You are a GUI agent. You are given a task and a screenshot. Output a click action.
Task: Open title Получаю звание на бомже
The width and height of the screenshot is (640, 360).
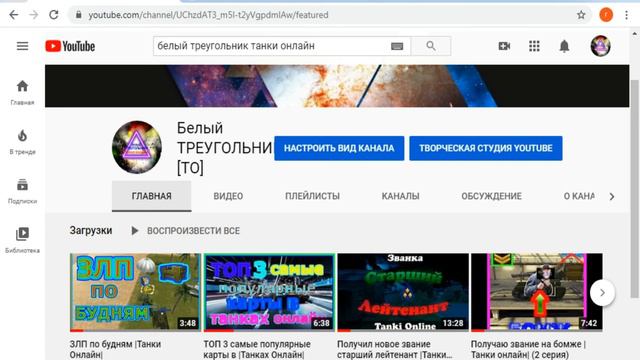528,349
